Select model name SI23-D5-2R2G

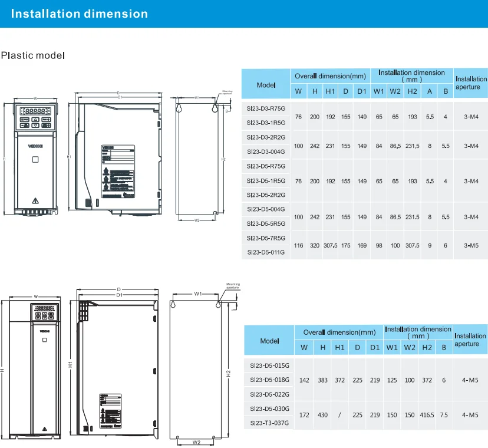[266, 195]
